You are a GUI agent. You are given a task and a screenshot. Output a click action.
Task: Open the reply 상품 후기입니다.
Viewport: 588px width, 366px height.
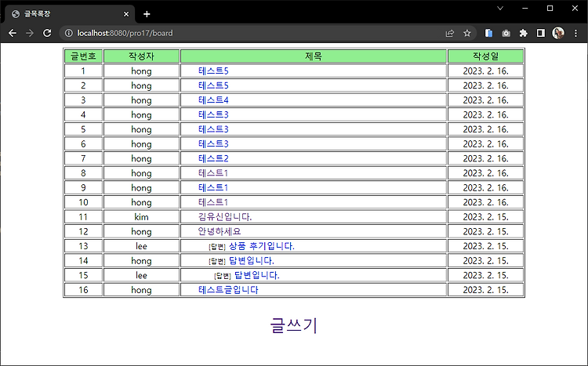pos(262,246)
